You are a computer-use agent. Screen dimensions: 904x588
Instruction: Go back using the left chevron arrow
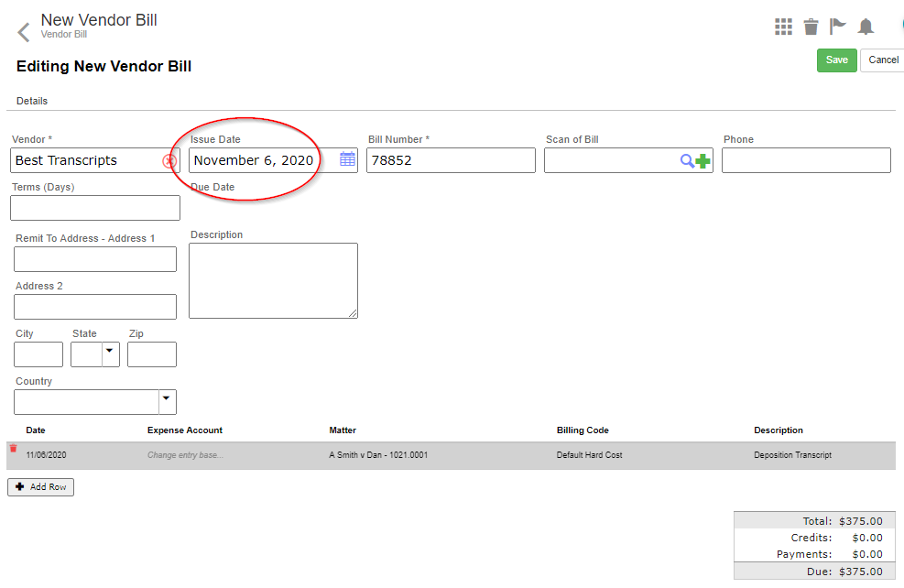[24, 32]
